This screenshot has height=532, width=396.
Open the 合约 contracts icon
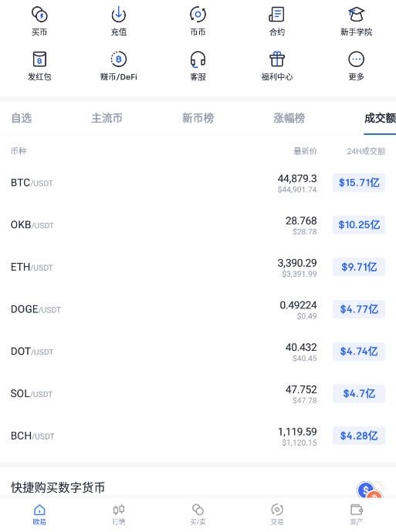[277, 15]
